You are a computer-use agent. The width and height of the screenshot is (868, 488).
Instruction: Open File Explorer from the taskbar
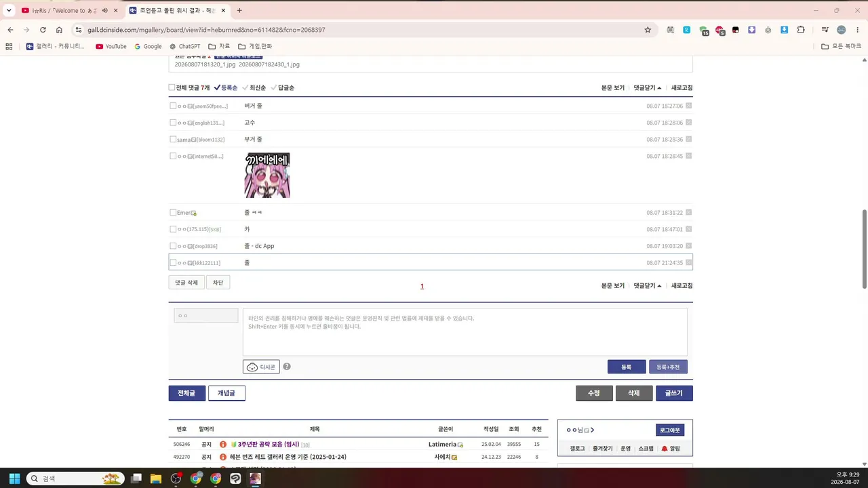click(x=156, y=479)
